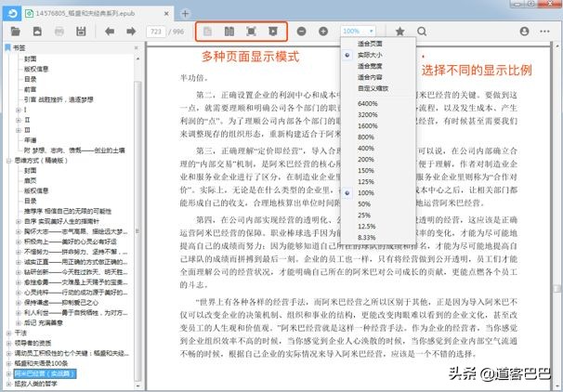
Task: Open the 前言 bookmark
Action: [30, 89]
